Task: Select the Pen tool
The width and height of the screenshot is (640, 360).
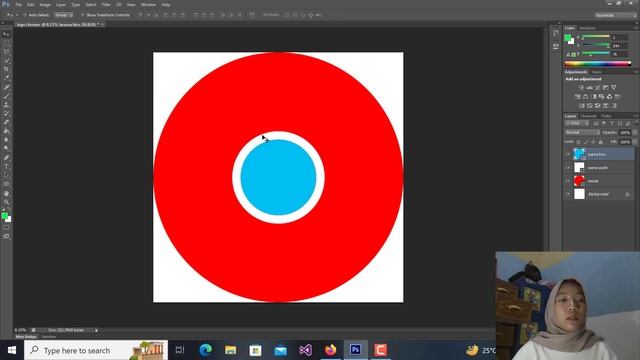Action: [6, 158]
